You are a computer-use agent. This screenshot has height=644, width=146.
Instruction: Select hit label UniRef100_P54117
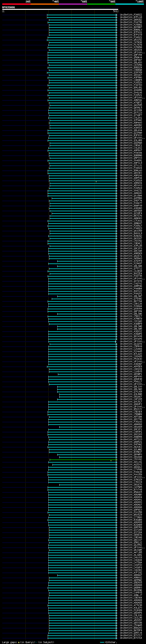pos(131,382)
